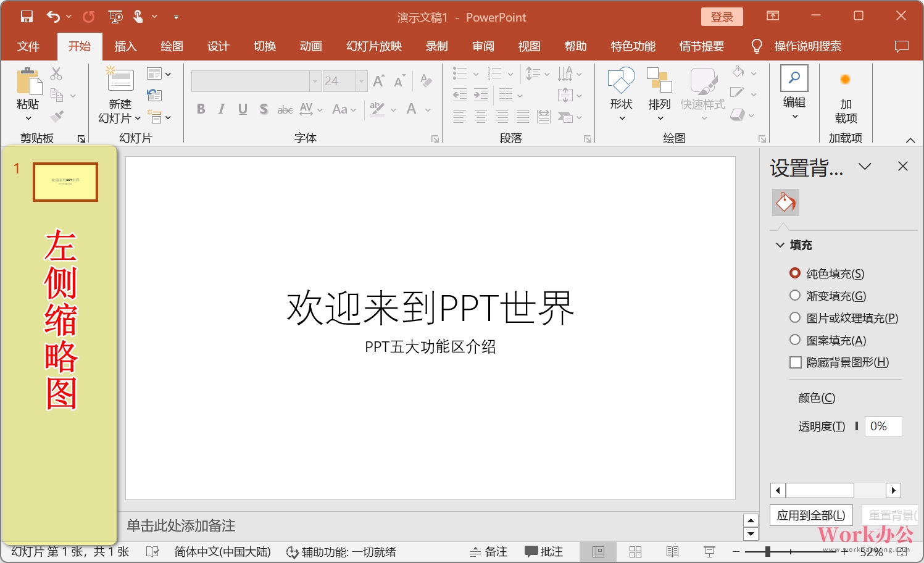
Task: Click the zoom slider handle
Action: (x=767, y=551)
